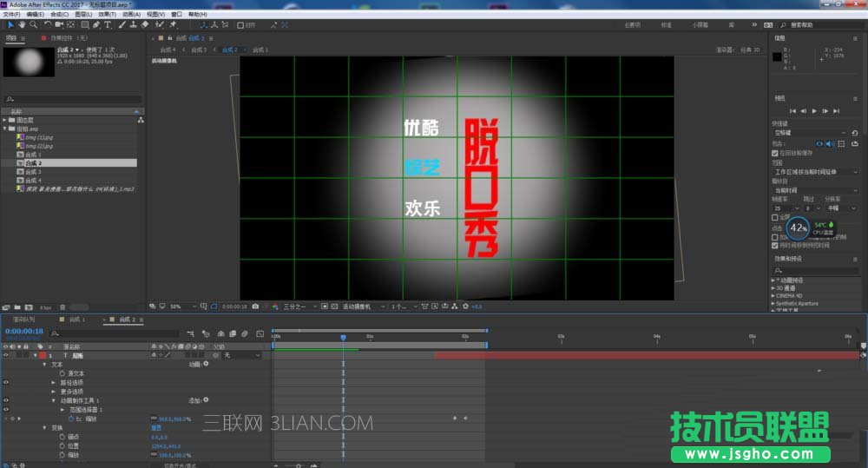Open 文件(F) menu
This screenshot has width=868, height=468.
coord(12,15)
